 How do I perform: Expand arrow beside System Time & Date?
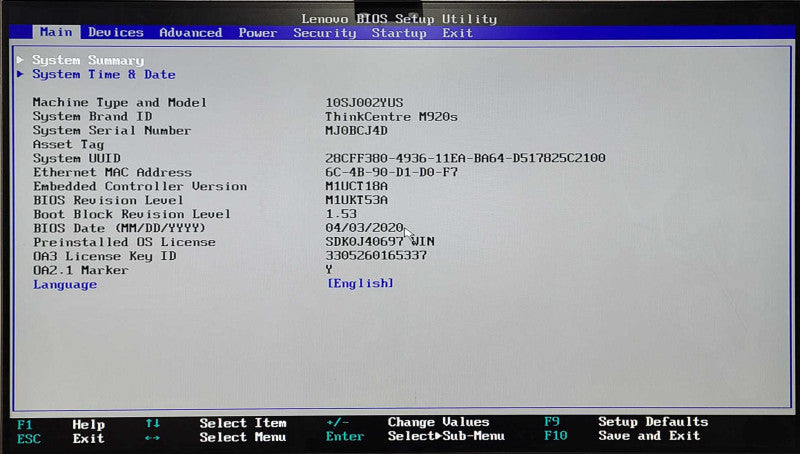(x=20, y=74)
